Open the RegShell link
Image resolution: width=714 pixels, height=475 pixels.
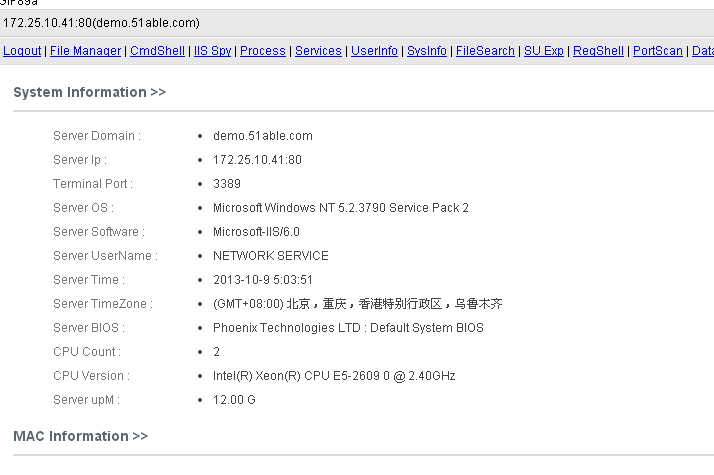598,51
